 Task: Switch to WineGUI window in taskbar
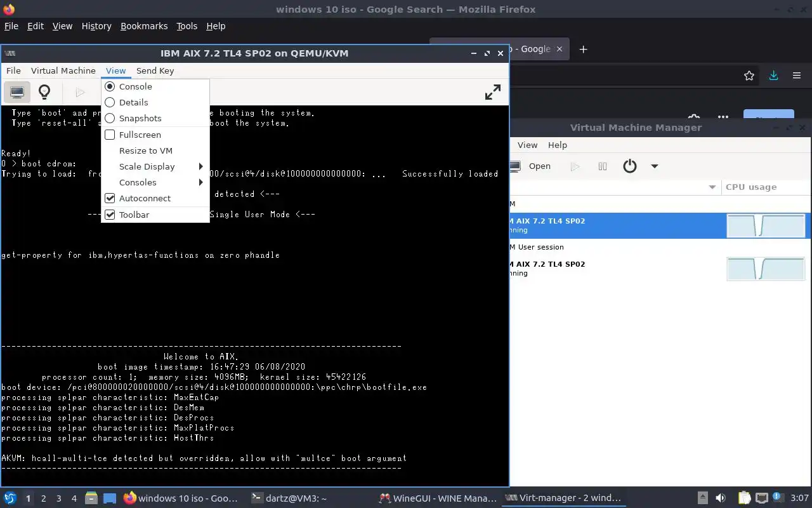[x=437, y=498]
